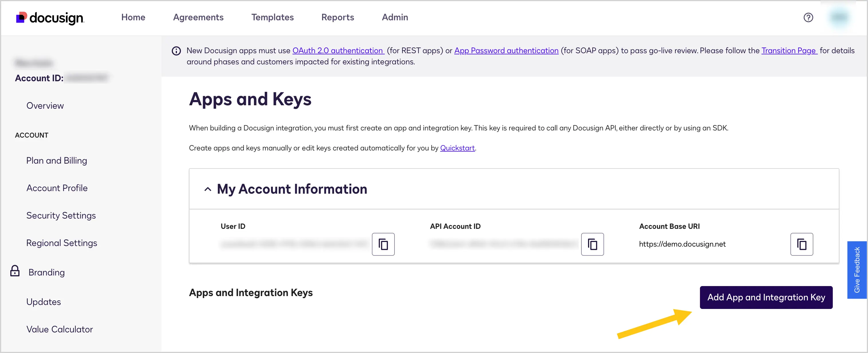Open the Quickstart link
Screen dimensions: 868x353
pyautogui.click(x=457, y=148)
